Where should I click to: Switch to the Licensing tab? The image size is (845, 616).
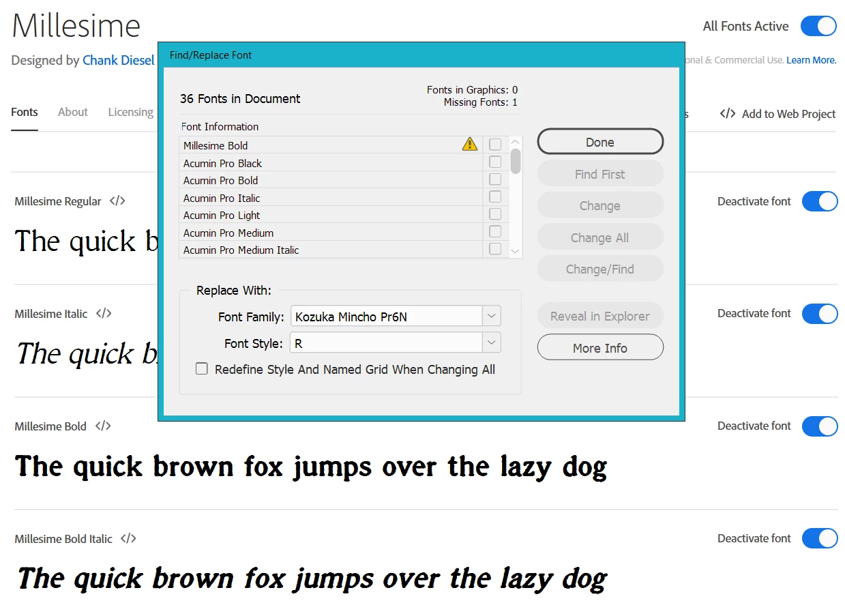point(131,113)
